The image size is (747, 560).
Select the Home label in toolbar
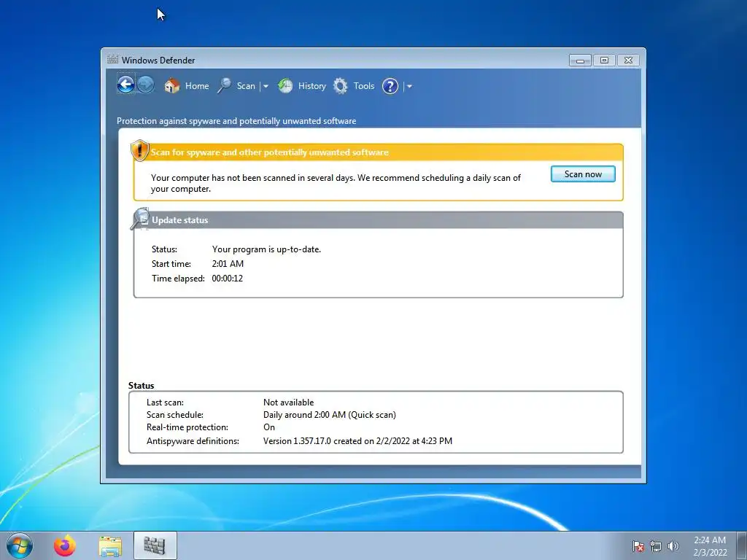point(197,86)
